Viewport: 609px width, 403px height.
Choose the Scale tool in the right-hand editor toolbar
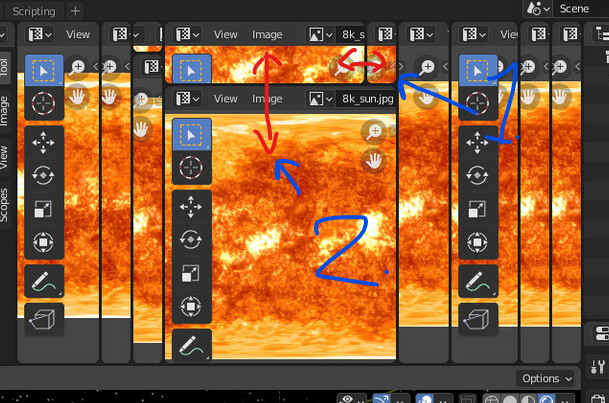(x=478, y=209)
